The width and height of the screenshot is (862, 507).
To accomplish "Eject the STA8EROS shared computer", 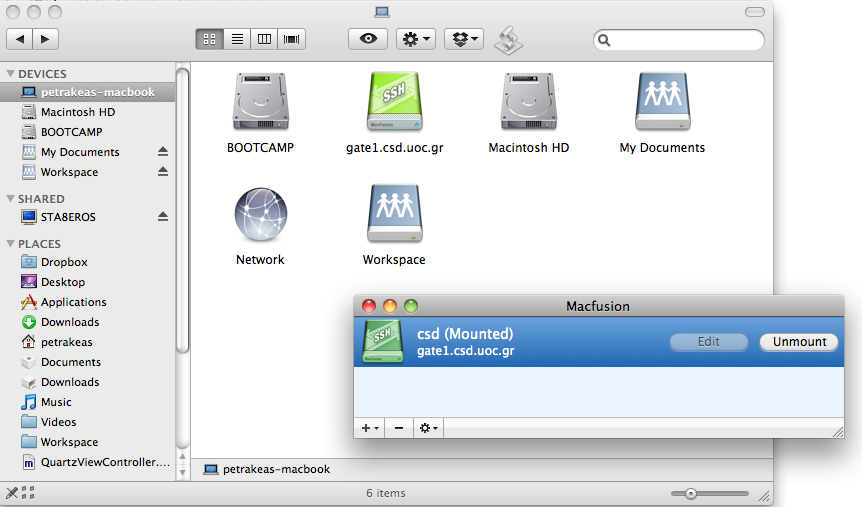I will 163,216.
